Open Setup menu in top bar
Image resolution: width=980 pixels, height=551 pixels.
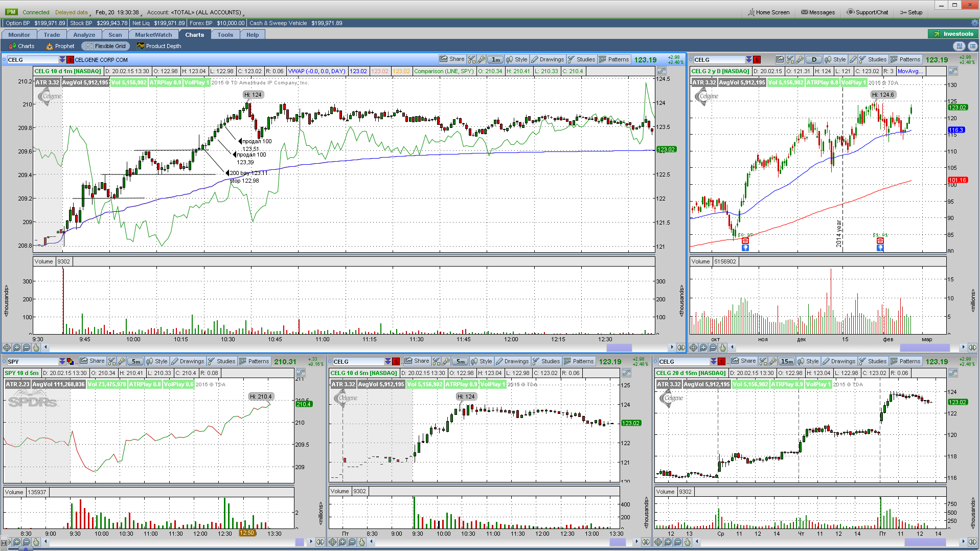[x=911, y=12]
